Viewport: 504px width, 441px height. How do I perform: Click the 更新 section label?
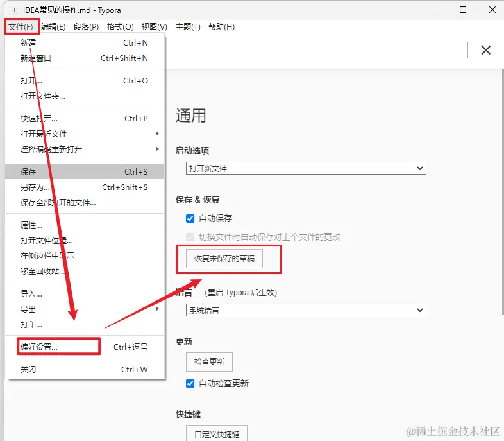coord(184,342)
